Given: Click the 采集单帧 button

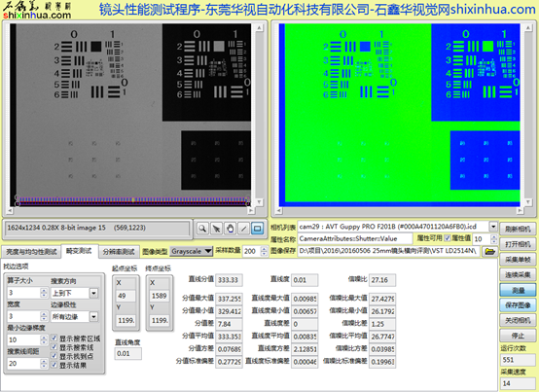Looking at the screenshot, I should 518,260.
